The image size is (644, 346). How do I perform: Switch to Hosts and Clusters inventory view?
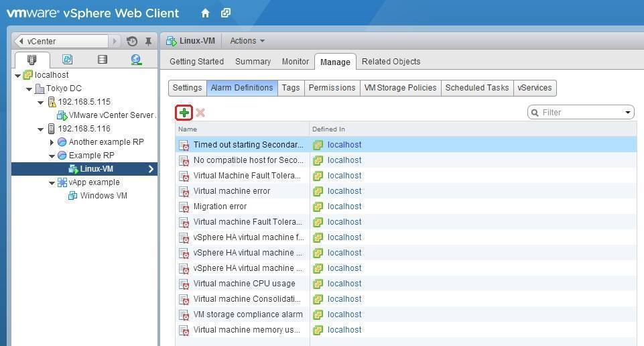31,60
